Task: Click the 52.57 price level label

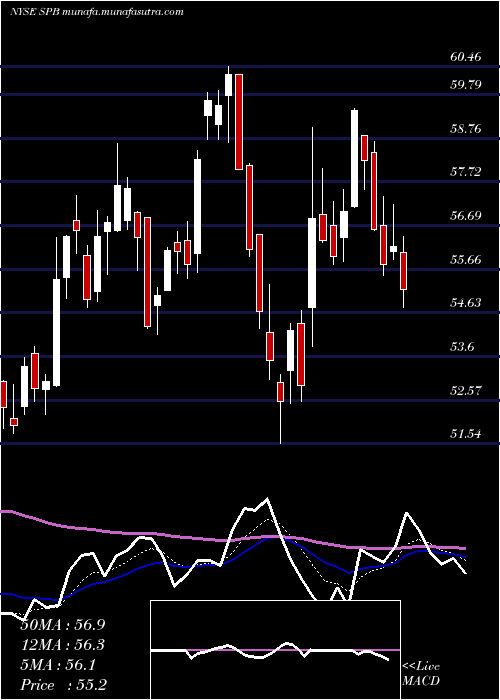Action: click(466, 391)
